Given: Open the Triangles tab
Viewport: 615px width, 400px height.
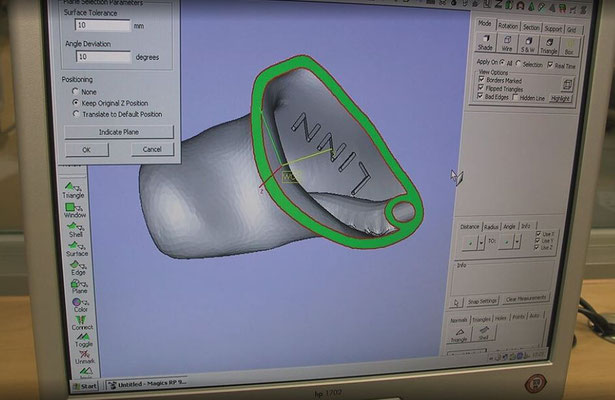Looking at the screenshot, I should [481, 319].
